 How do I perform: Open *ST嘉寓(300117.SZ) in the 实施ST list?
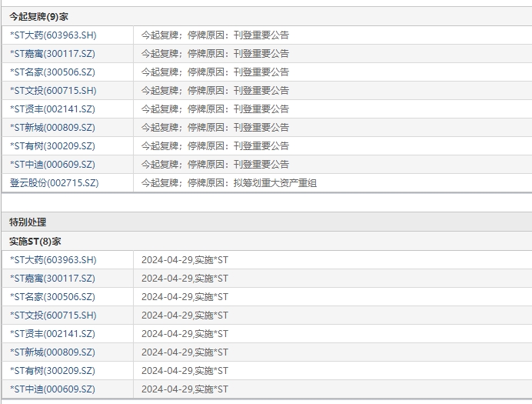52,279
